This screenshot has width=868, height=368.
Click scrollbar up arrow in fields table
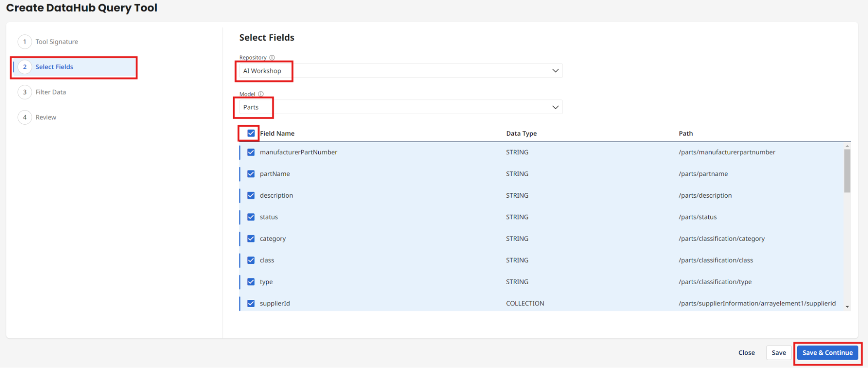pos(847,146)
